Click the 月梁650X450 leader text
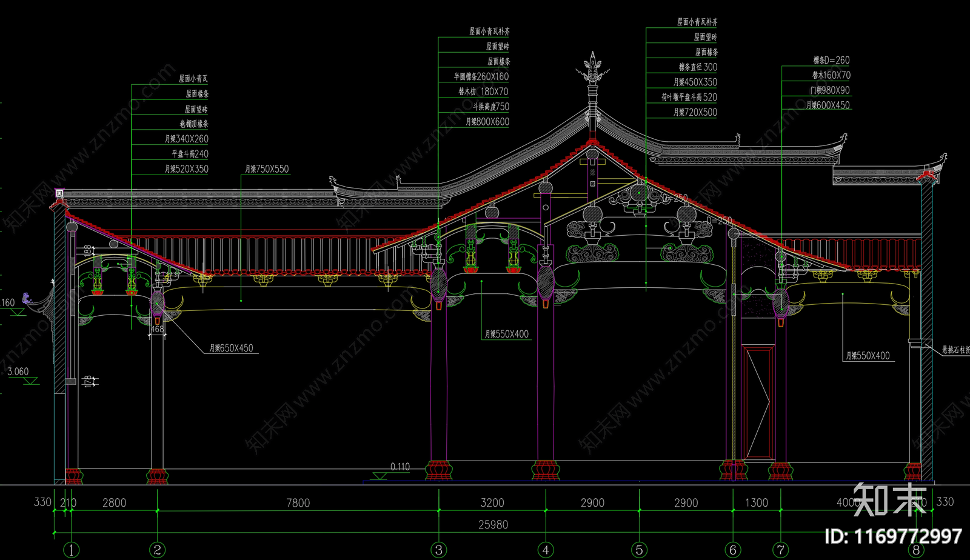 click(232, 348)
